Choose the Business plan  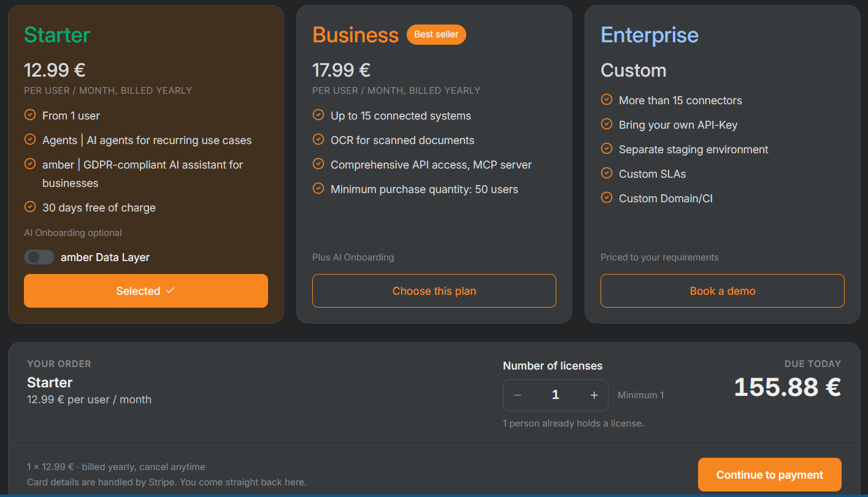point(434,290)
